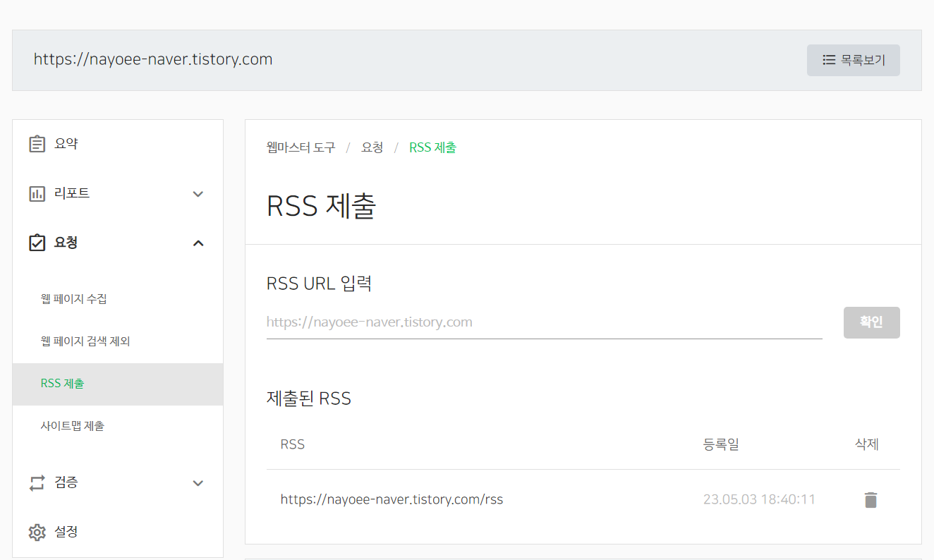Click the 요청 checkmark clipboard icon
This screenshot has height=560, width=934.
click(37, 243)
